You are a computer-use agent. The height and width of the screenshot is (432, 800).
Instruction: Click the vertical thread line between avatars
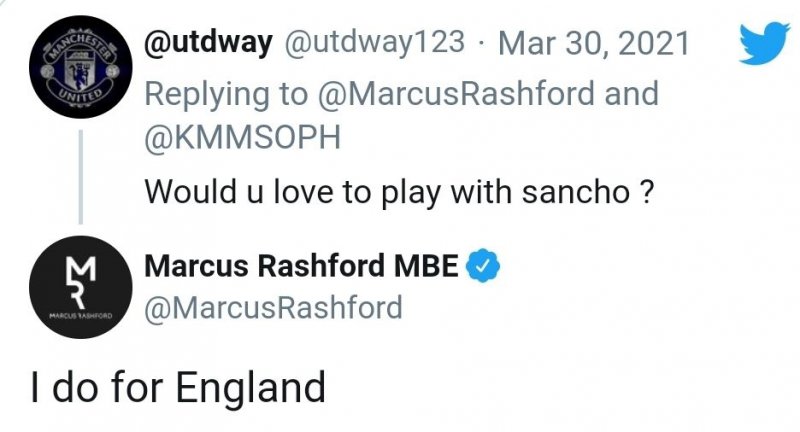tap(79, 178)
